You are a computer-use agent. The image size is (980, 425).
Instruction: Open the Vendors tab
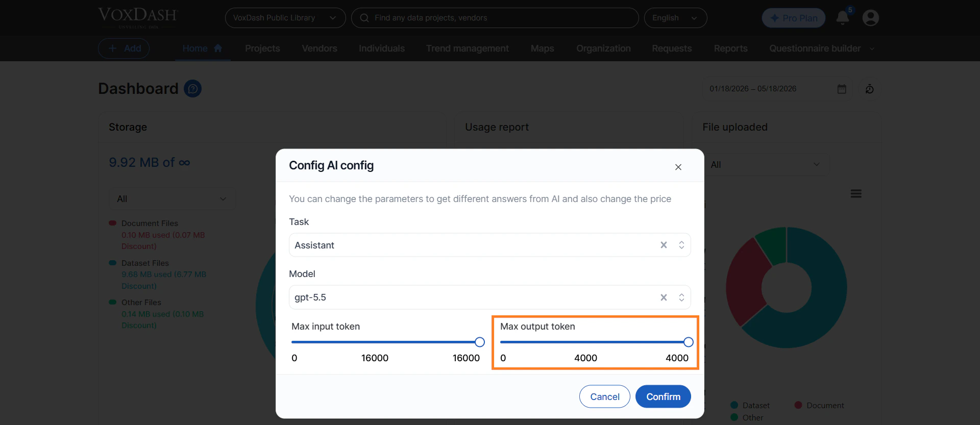click(320, 48)
